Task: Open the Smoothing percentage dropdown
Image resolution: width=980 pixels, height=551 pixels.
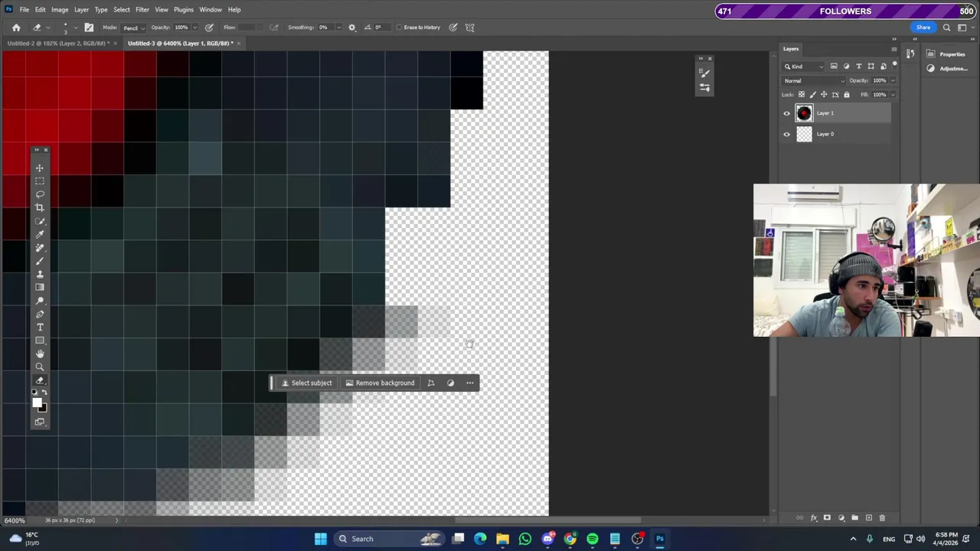Action: coord(338,28)
